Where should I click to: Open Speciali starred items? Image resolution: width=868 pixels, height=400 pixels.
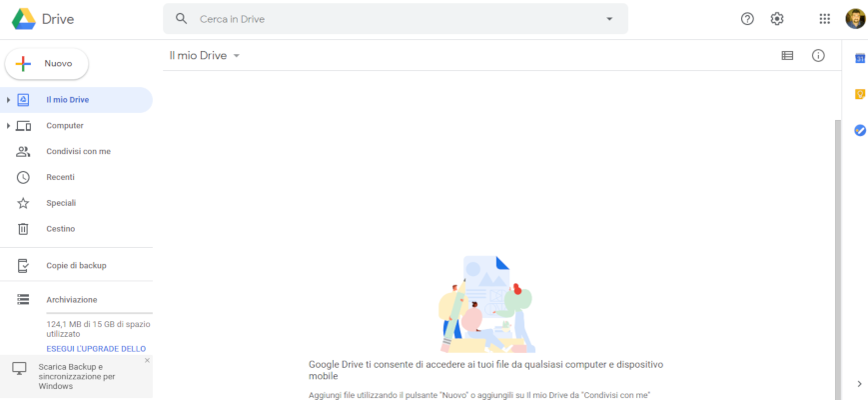click(x=76, y=203)
